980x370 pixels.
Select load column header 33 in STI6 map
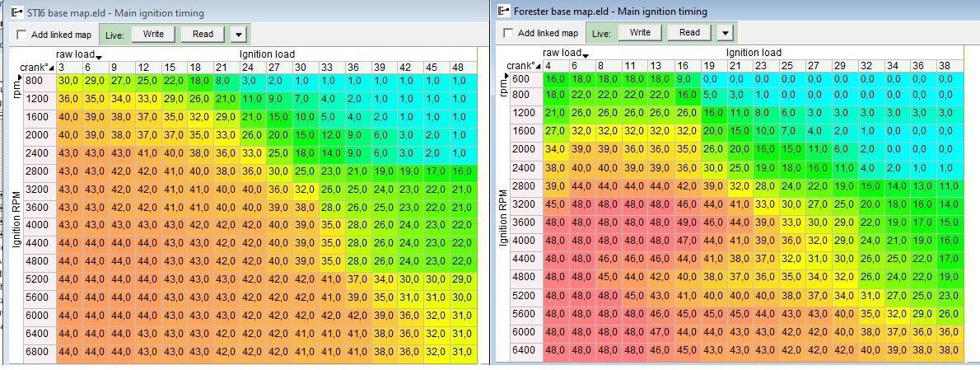[x=331, y=68]
